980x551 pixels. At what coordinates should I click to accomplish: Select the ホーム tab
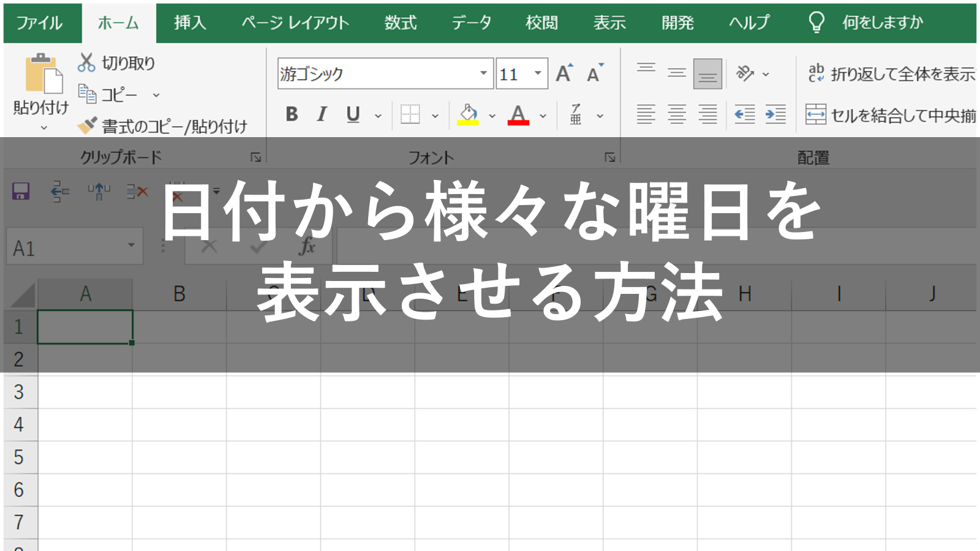click(118, 23)
